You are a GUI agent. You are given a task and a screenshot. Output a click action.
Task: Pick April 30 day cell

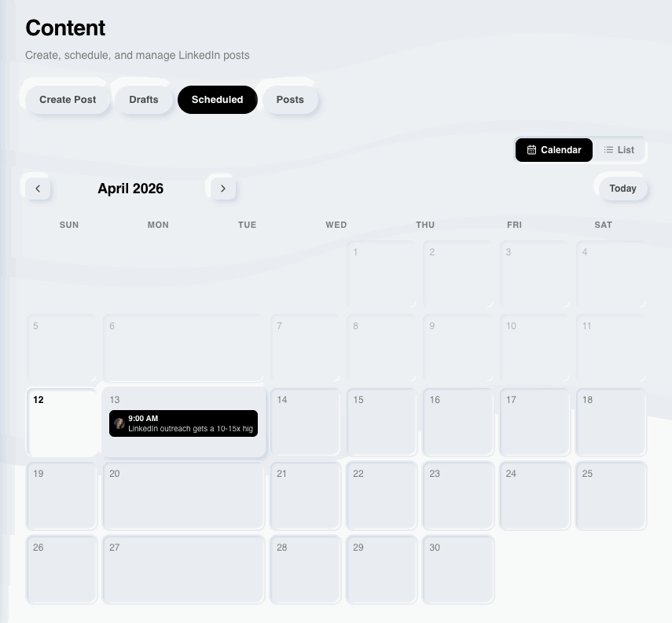pyautogui.click(x=458, y=570)
